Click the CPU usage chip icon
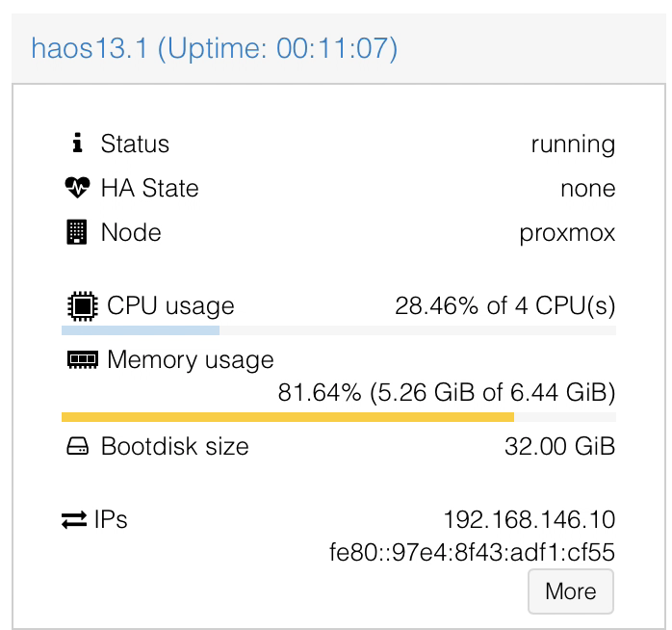This screenshot has height=630, width=672. pos(82,306)
